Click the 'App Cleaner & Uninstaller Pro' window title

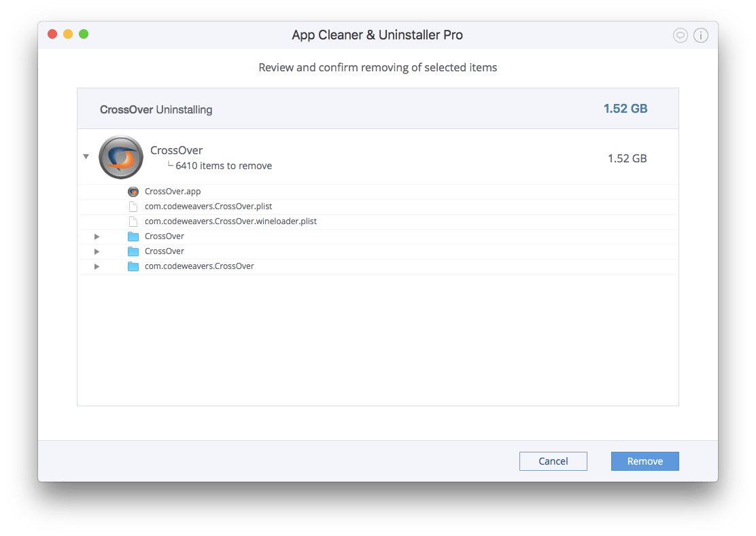377,35
